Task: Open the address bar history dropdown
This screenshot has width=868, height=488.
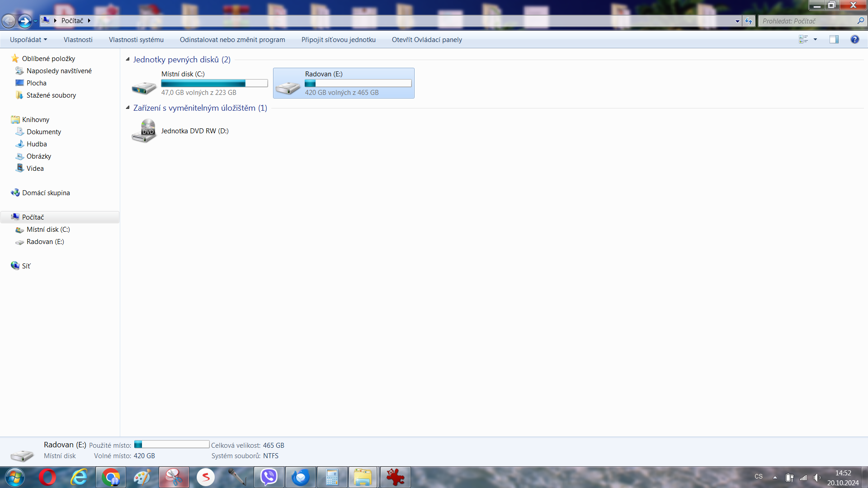Action: [737, 21]
